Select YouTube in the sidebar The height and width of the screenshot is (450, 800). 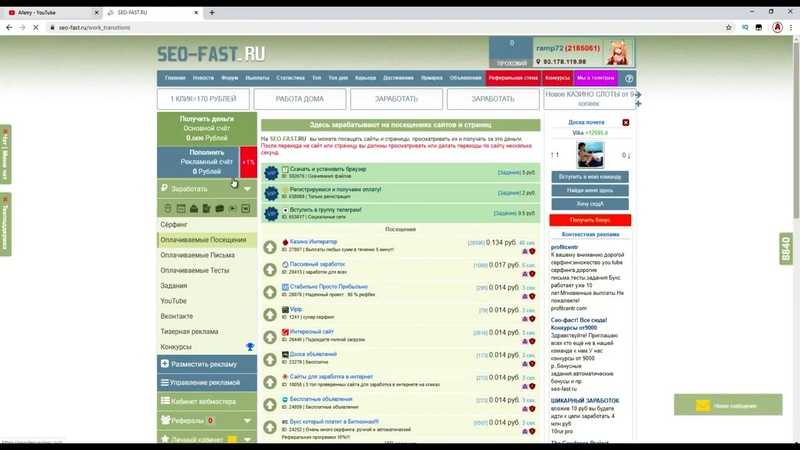173,301
